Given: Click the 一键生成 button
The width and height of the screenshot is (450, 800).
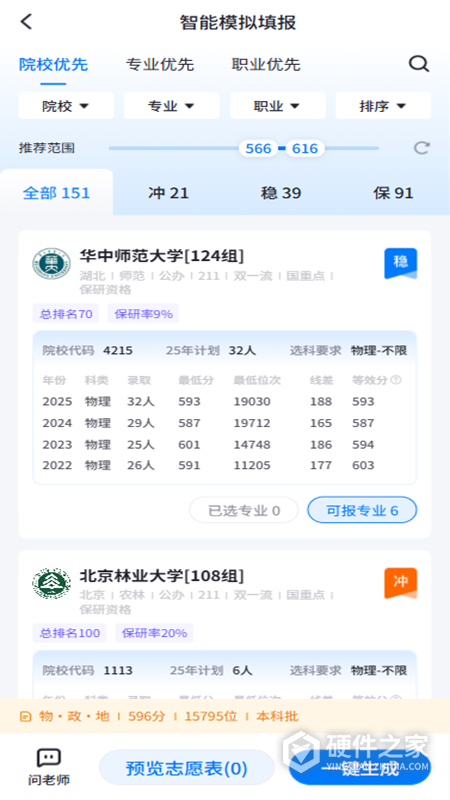Looking at the screenshot, I should click(360, 768).
